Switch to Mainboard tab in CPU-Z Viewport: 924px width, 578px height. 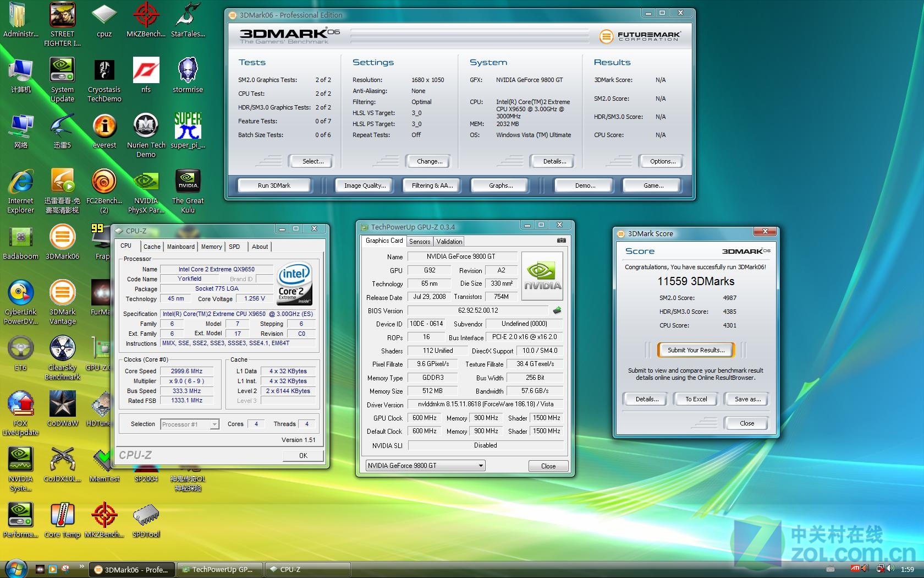tap(181, 247)
